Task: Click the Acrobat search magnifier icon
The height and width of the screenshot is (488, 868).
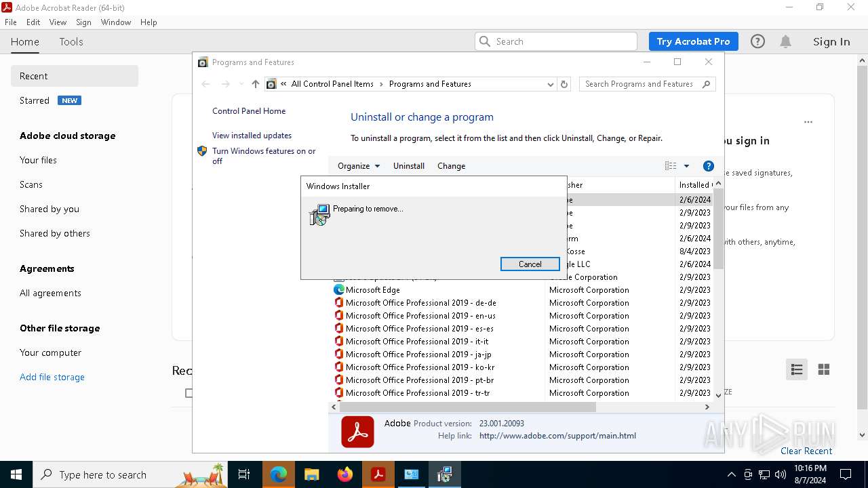Action: 485,41
